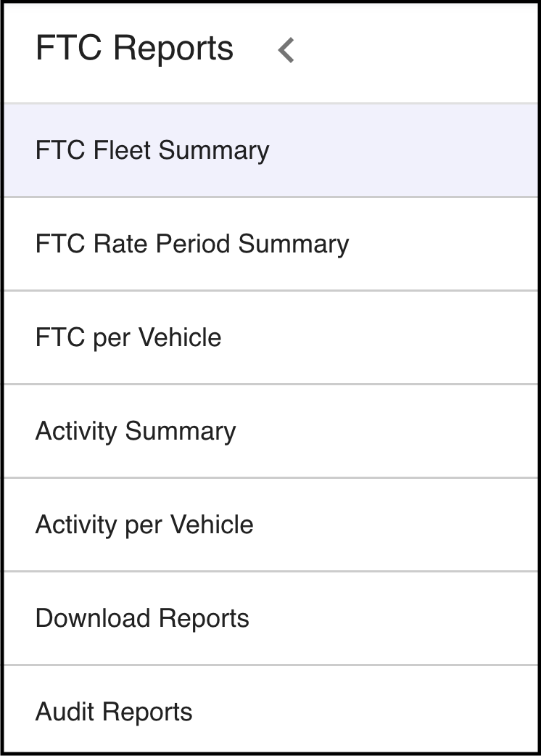This screenshot has width=541, height=756.
Task: Select Activity per Vehicle
Action: [144, 525]
